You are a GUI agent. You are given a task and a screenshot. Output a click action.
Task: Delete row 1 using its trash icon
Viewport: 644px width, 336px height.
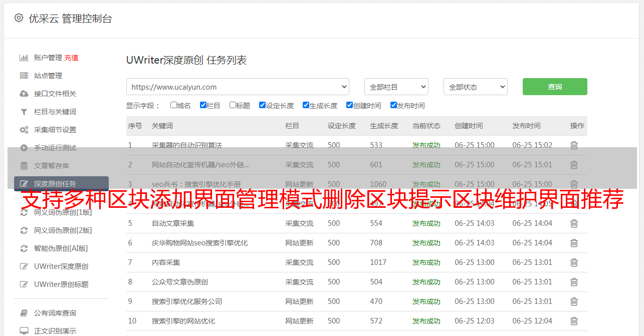pos(574,145)
